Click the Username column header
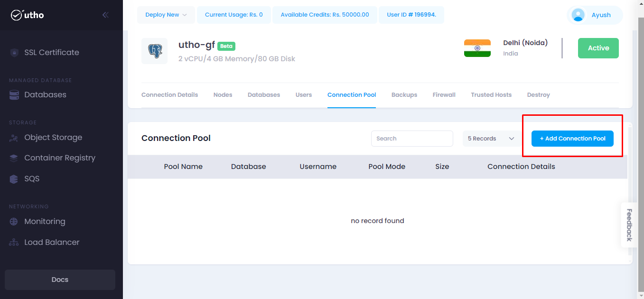Viewport: 644px width, 299px height. tap(318, 167)
